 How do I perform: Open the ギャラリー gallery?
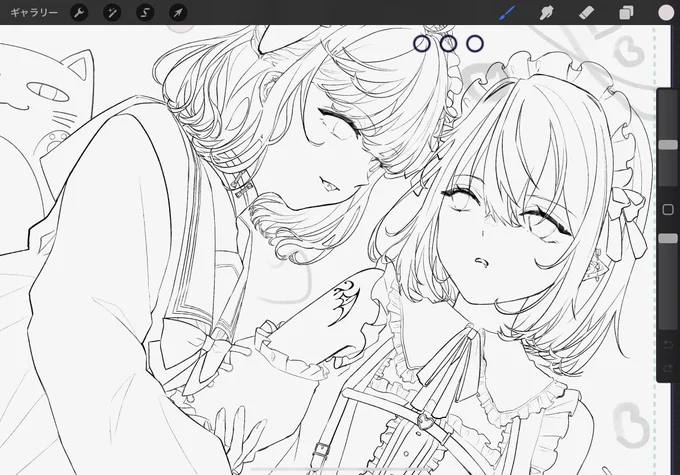coord(34,13)
